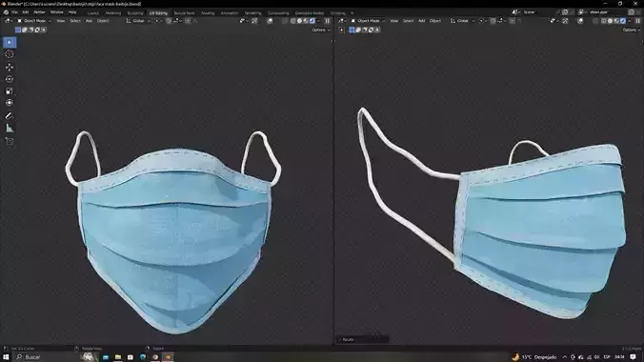The width and height of the screenshot is (644, 362).
Task: Open Global orientation dropdown in right viewport
Action: (x=462, y=21)
